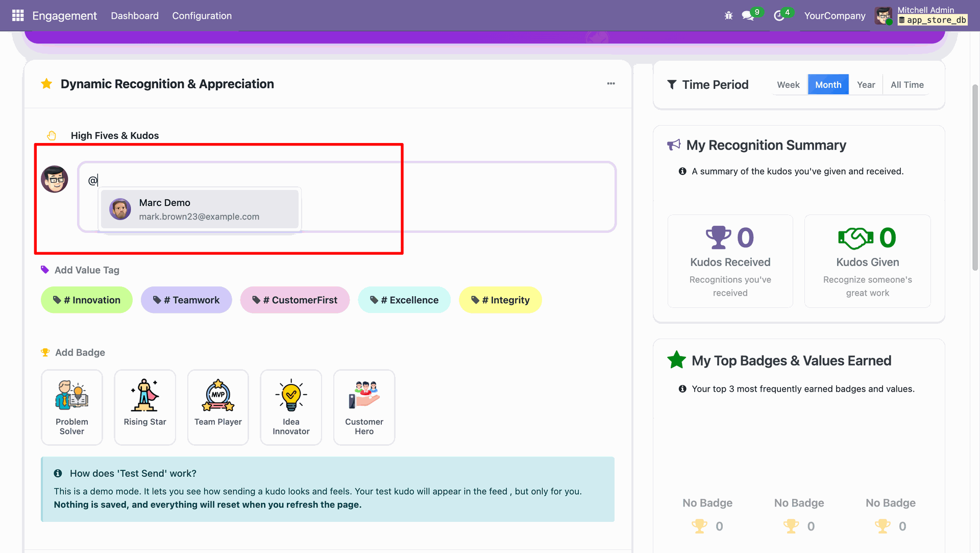This screenshot has height=553, width=980.
Task: Choose Marc Demo from mention suggestions
Action: (200, 209)
